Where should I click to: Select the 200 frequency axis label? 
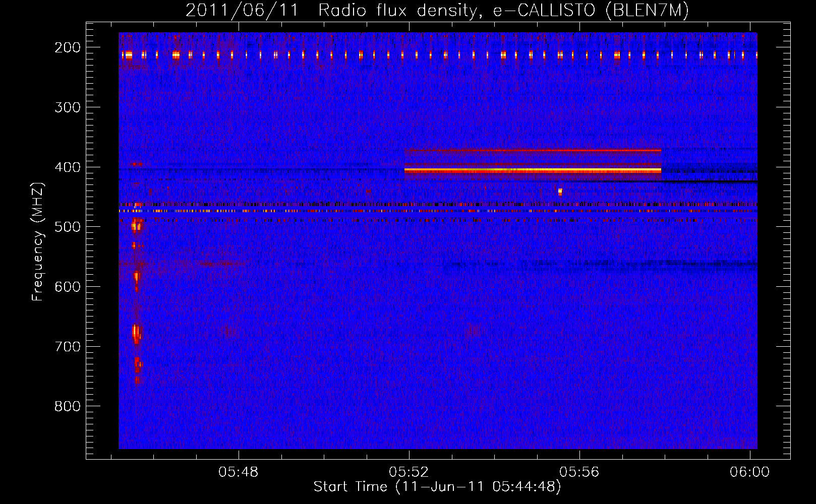coord(68,47)
